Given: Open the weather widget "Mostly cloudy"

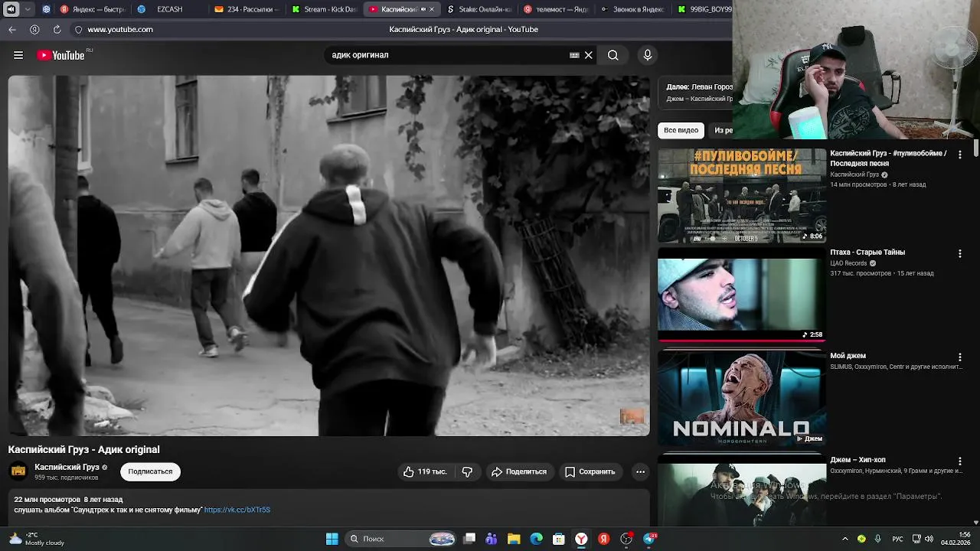Looking at the screenshot, I should (37, 539).
